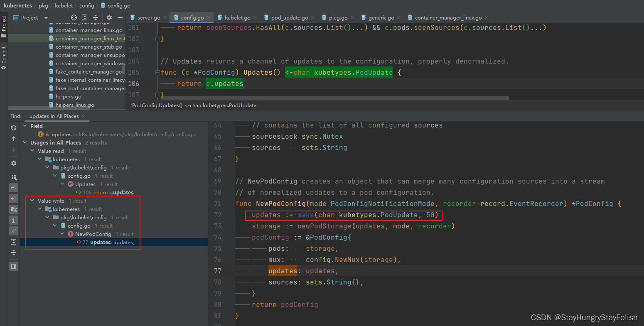Close the updates in All Places tab

[x=84, y=116]
